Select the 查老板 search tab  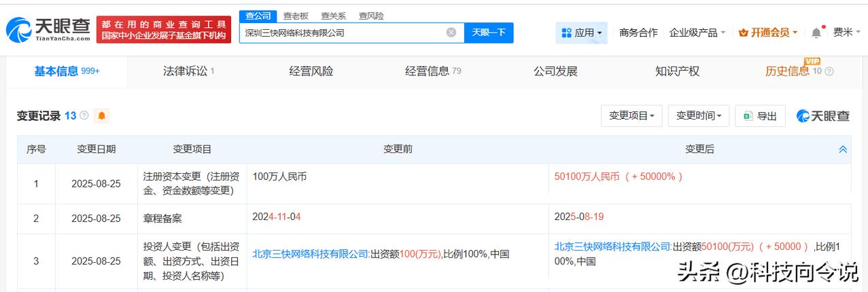point(296,16)
